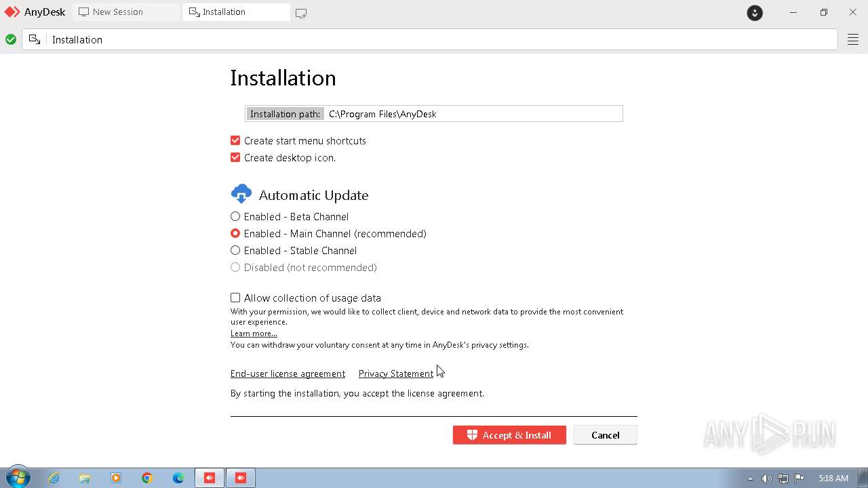868x488 pixels.
Task: Toggle Create start menu shortcuts checkbox
Action: point(235,140)
